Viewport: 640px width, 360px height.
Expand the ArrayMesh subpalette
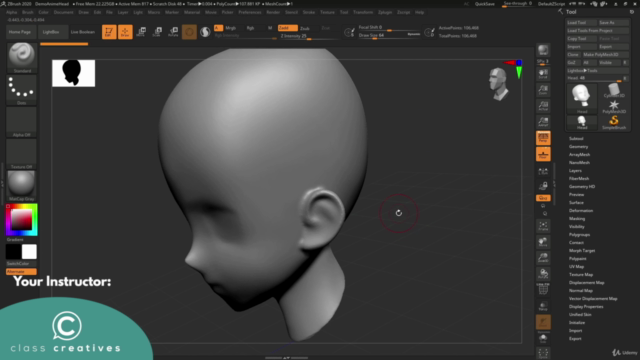(579, 155)
